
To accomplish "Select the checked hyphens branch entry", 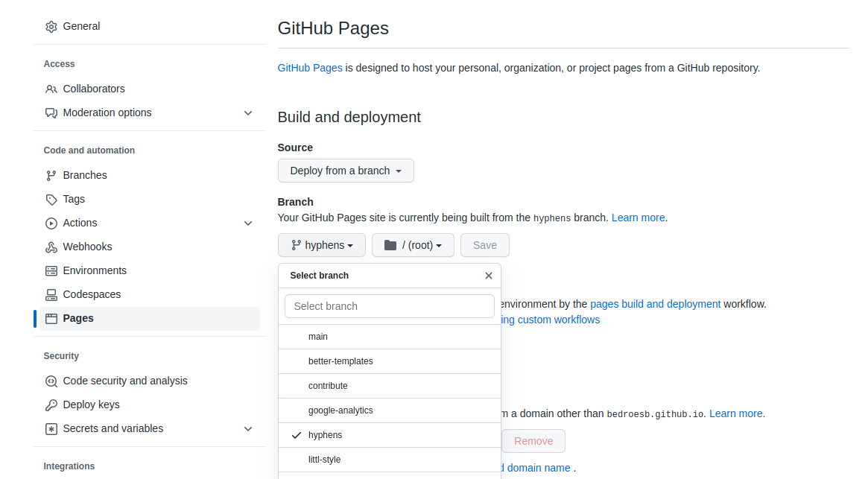I will pos(390,435).
